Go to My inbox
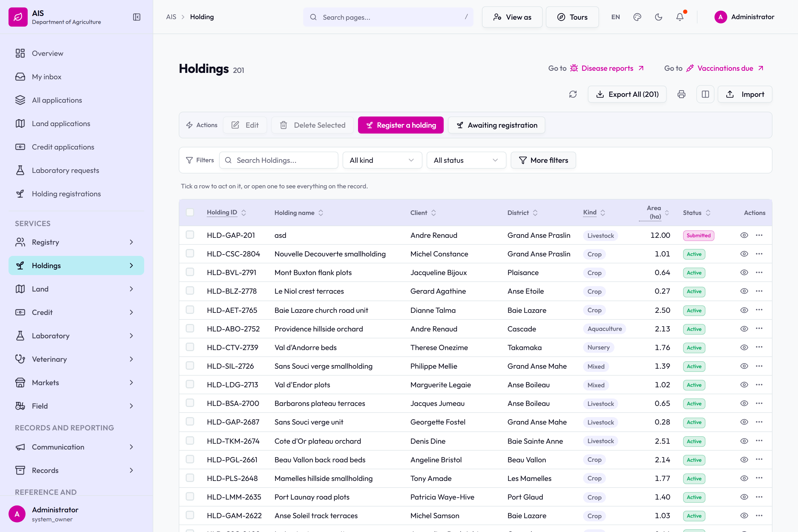The width and height of the screenshot is (798, 532). tap(76, 77)
